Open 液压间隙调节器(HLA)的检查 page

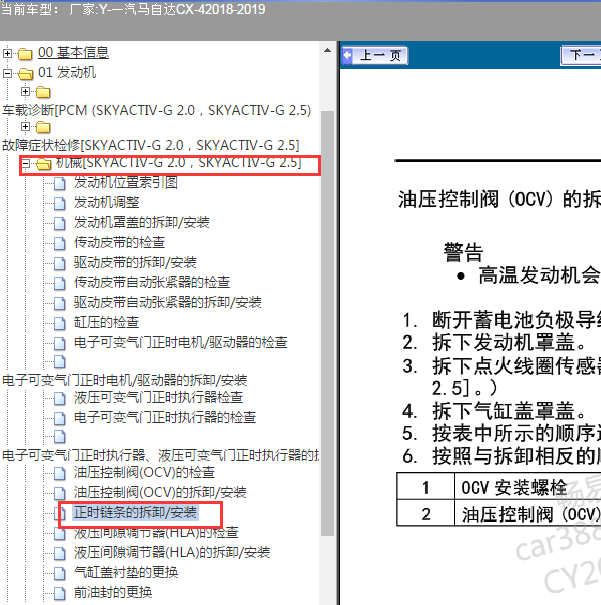coord(156,533)
